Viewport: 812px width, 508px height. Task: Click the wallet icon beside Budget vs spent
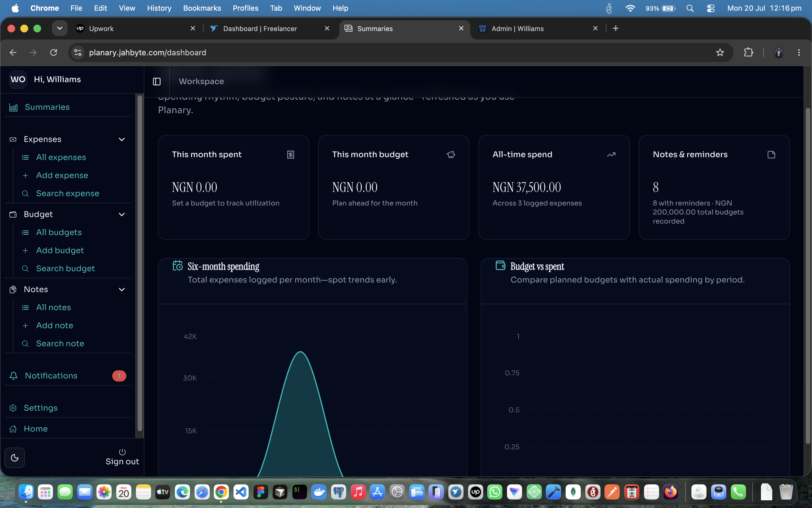click(x=500, y=265)
